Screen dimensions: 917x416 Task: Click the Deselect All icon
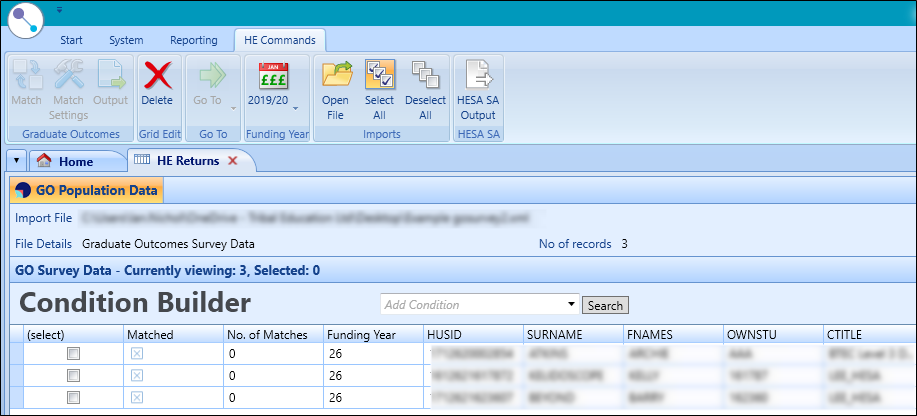click(425, 76)
